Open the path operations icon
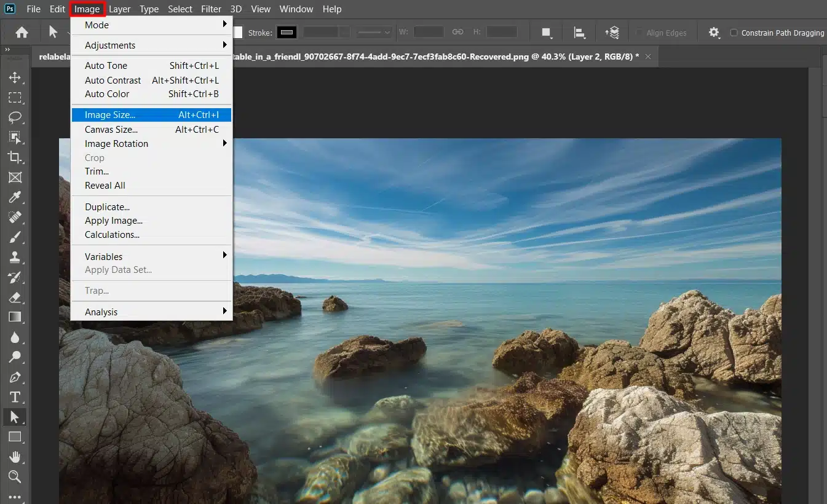827x504 pixels. point(547,33)
